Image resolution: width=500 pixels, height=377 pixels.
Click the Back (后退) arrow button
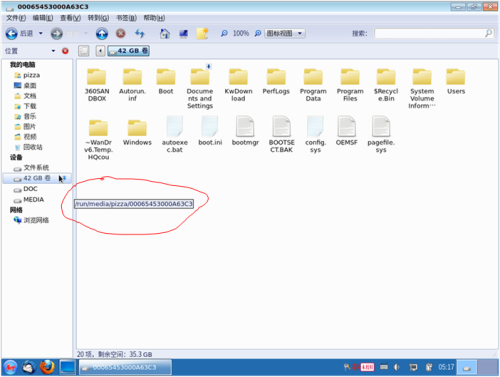12,33
